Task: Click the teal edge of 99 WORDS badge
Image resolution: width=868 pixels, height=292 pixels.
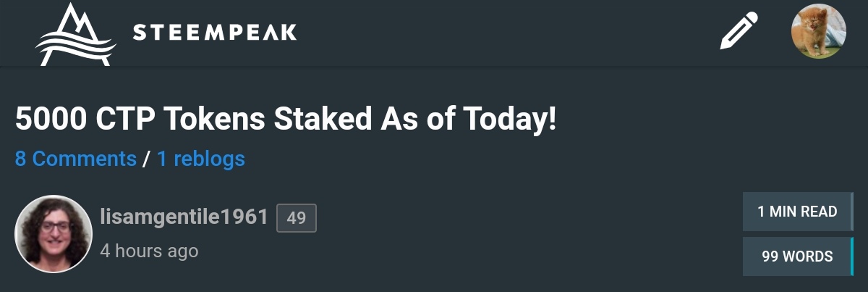Action: point(852,256)
